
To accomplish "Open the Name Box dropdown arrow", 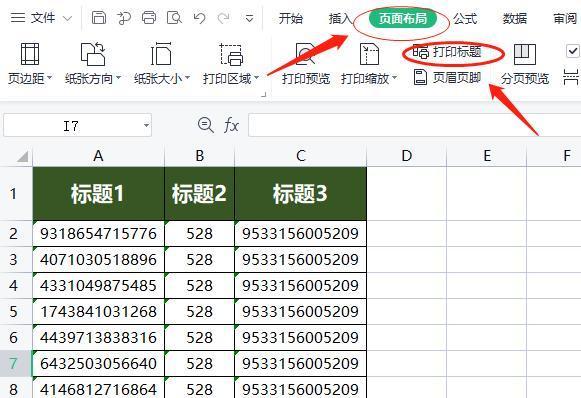I will pos(146,126).
